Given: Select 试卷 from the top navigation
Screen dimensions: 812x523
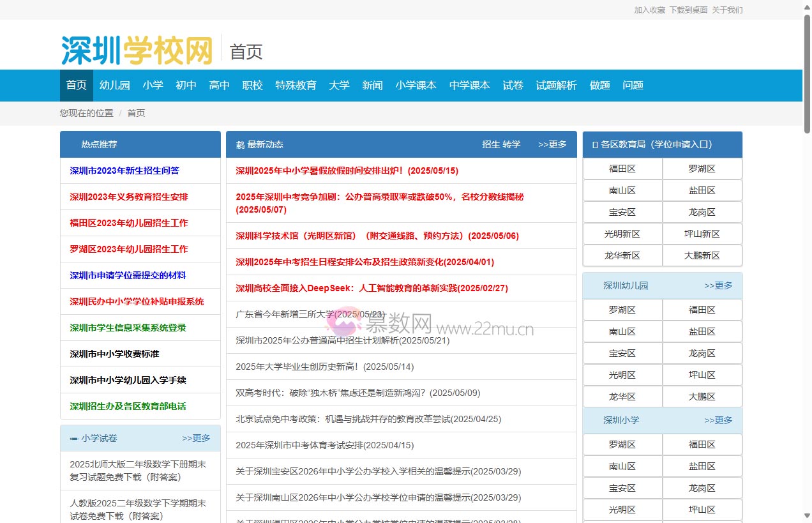Looking at the screenshot, I should 513,85.
